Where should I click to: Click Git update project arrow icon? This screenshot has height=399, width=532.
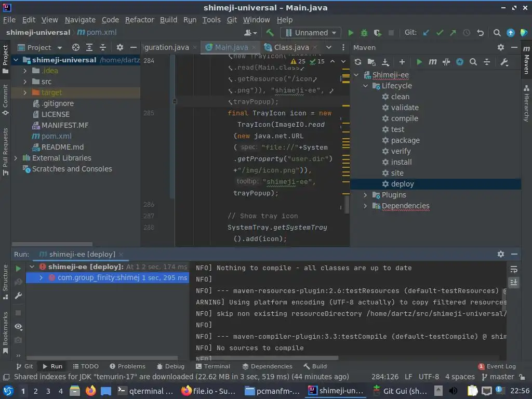426,33
